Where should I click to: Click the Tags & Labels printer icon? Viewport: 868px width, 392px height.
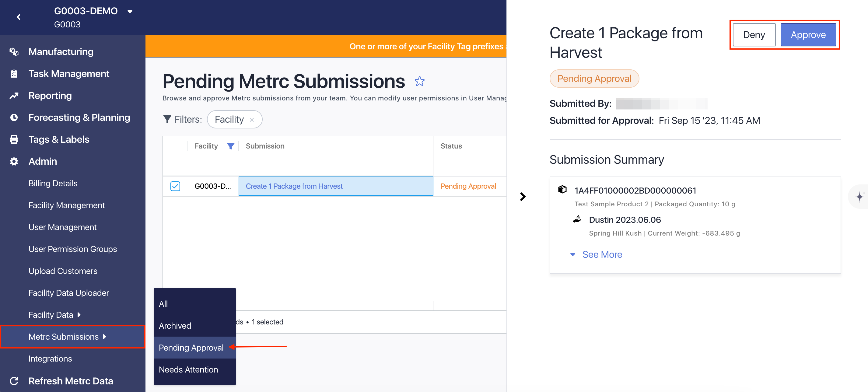click(x=14, y=139)
